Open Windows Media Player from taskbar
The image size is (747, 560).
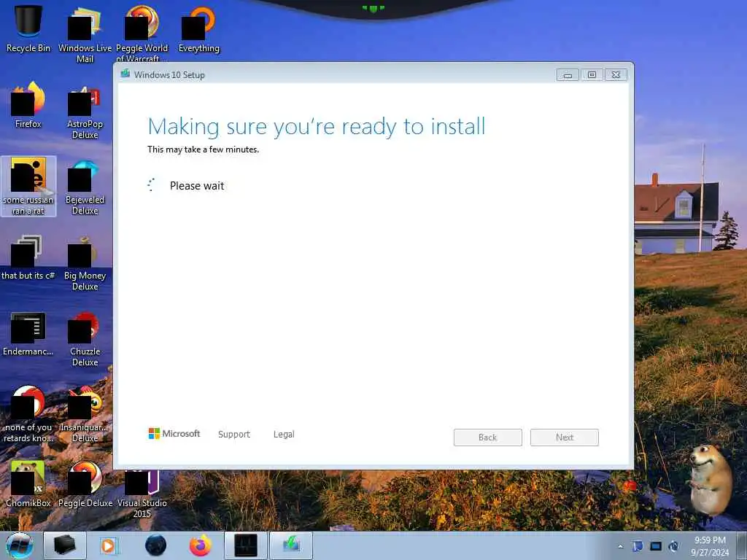(x=109, y=545)
